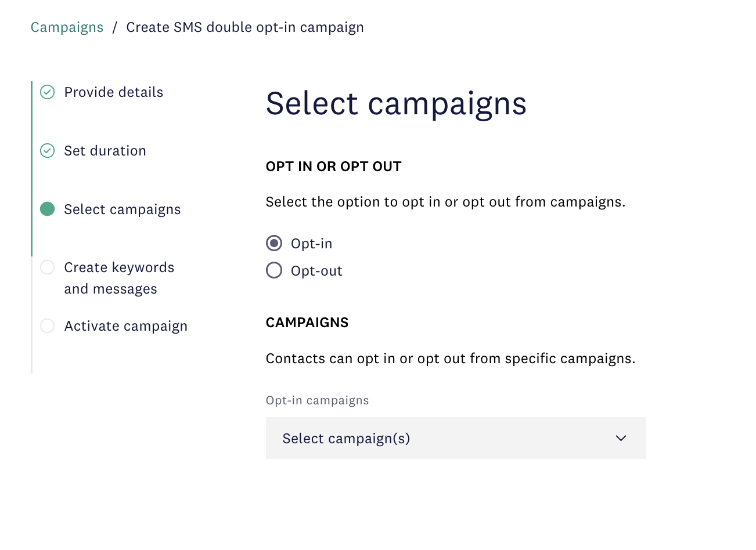Click the Set duration step label
This screenshot has width=756, height=550.
click(x=105, y=150)
